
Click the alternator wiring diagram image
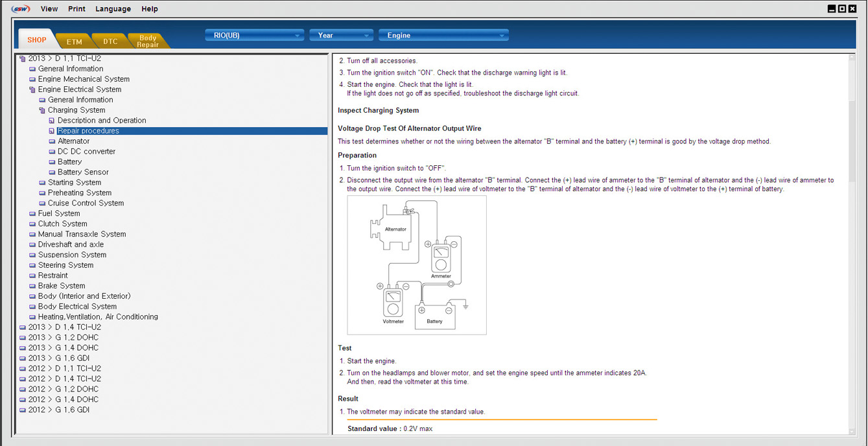[x=417, y=265]
